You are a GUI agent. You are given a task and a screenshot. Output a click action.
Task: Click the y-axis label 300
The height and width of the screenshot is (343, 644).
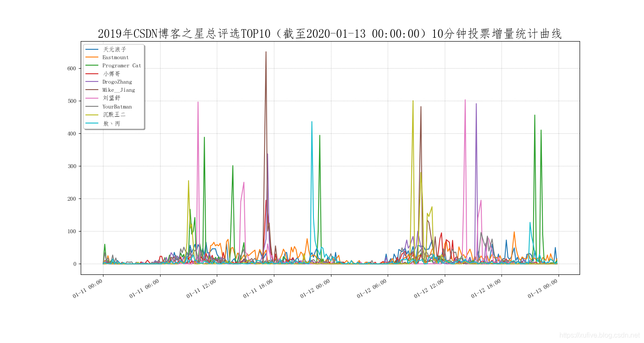tap(71, 166)
